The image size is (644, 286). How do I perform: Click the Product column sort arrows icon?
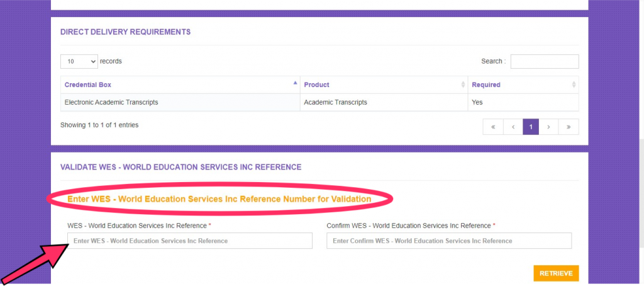pyautogui.click(x=463, y=84)
